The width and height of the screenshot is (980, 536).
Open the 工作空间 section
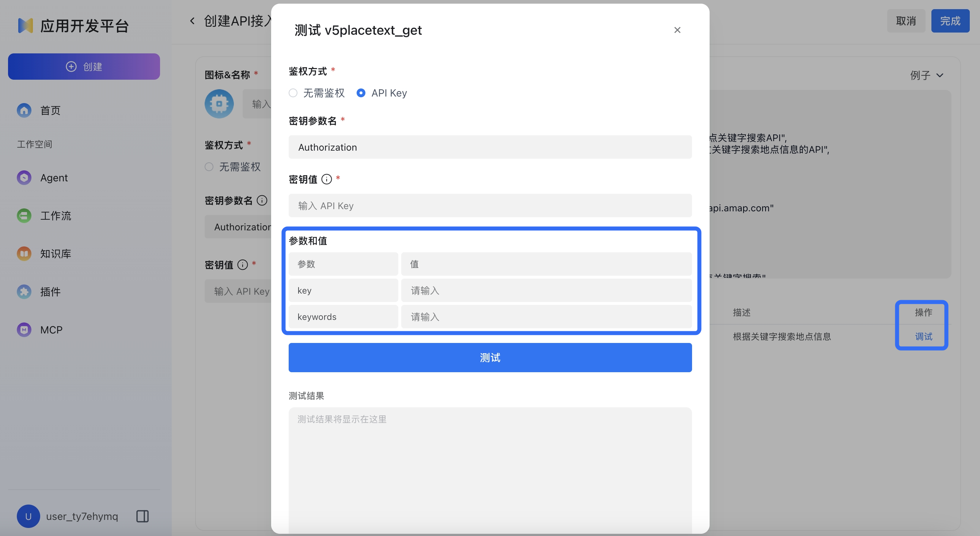coord(35,144)
